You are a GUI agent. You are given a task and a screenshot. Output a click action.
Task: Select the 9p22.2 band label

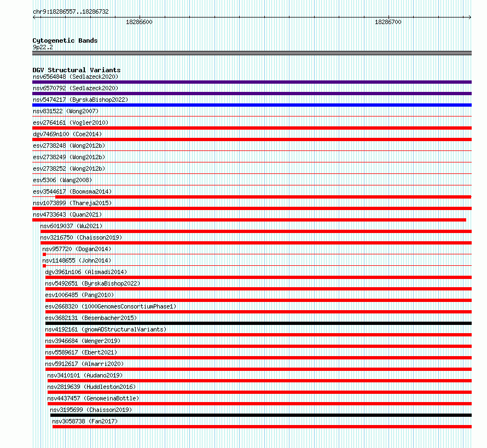43,47
